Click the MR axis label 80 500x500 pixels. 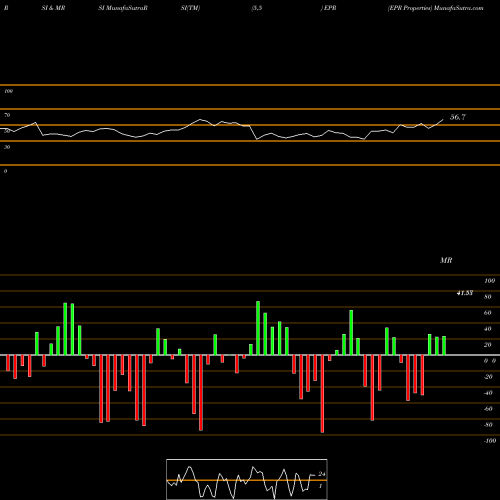(x=487, y=297)
